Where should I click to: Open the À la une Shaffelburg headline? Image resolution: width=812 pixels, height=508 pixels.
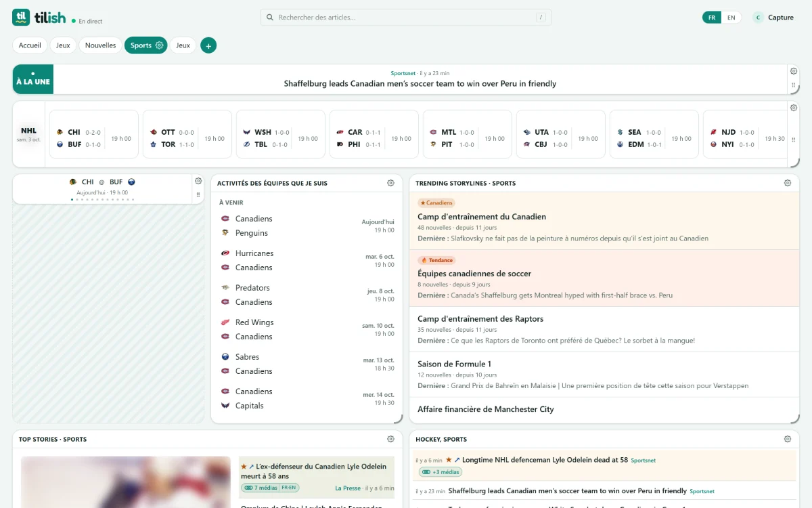point(420,84)
